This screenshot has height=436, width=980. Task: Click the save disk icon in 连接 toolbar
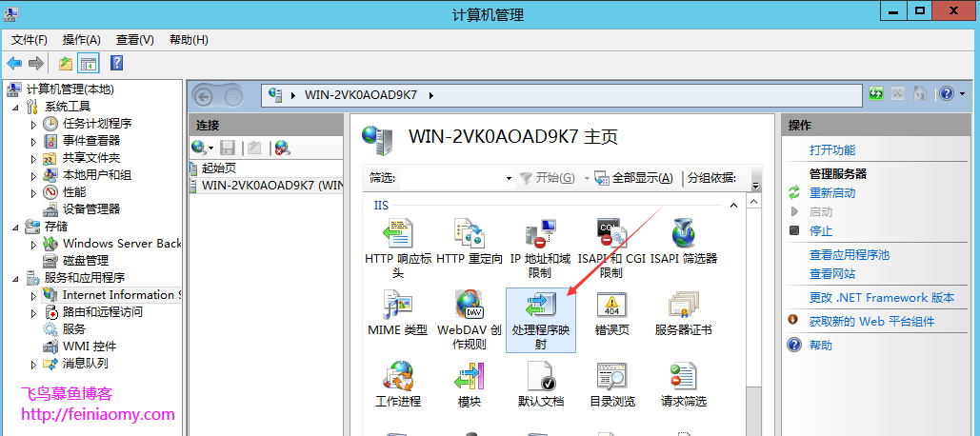pyautogui.click(x=229, y=148)
